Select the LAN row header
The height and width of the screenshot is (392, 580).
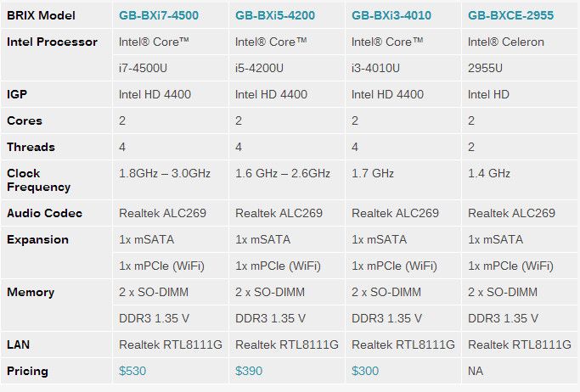point(19,344)
